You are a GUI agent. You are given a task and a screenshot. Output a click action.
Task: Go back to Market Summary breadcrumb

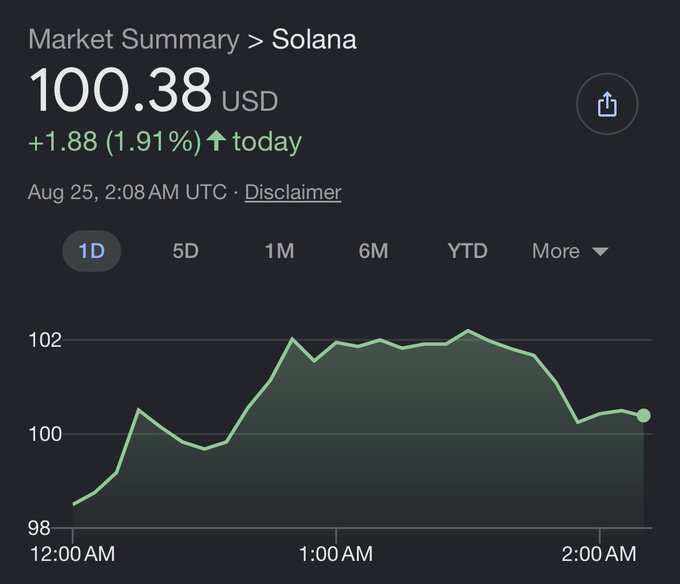pyautogui.click(x=134, y=39)
